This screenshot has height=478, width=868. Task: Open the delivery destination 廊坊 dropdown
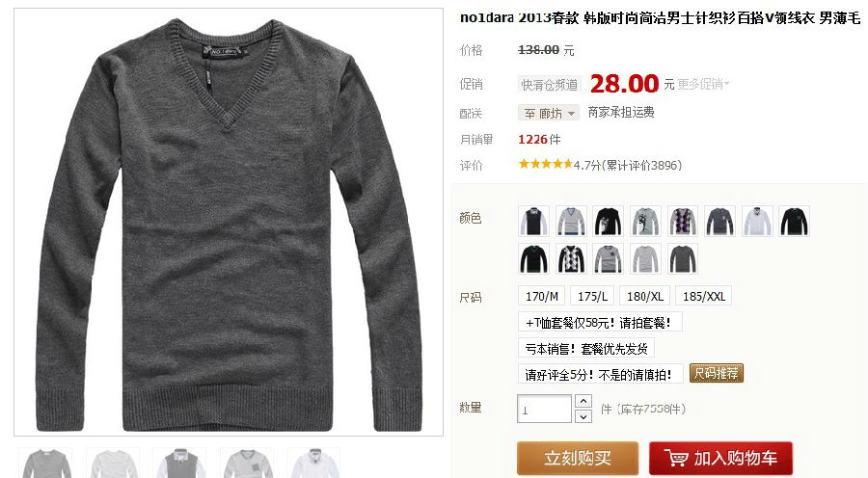coord(549,113)
